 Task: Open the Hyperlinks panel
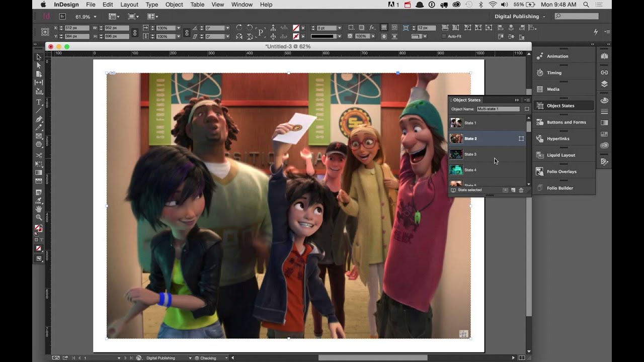tap(563, 139)
